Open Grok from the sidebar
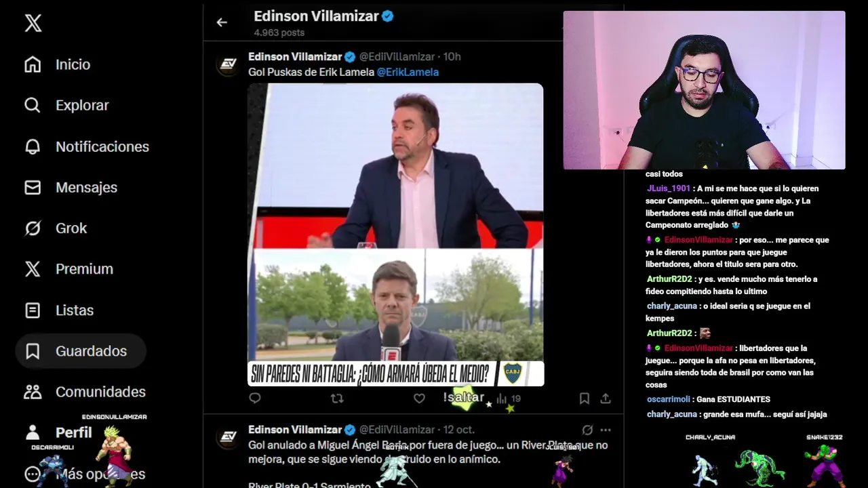The image size is (868, 488). [x=56, y=228]
